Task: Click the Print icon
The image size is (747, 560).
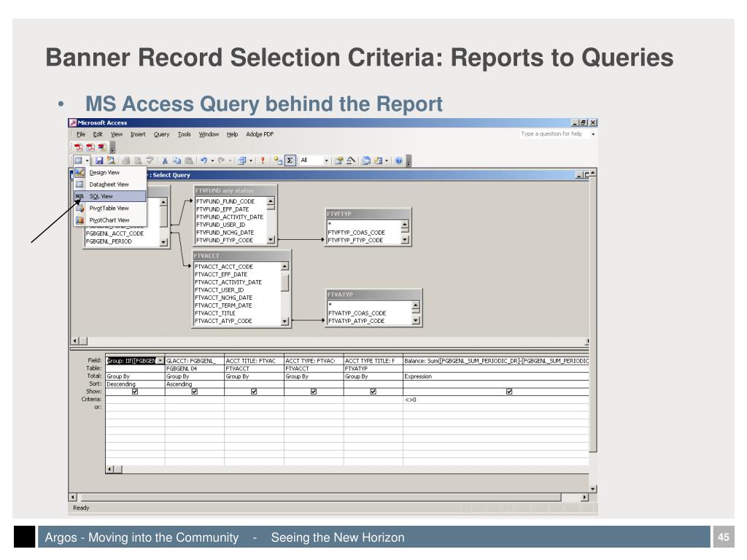Action: [125, 160]
